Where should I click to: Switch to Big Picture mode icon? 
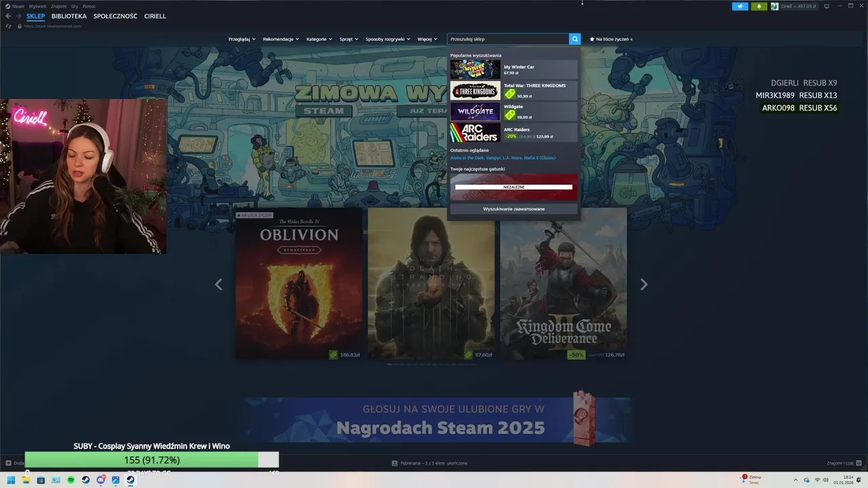[827, 6]
